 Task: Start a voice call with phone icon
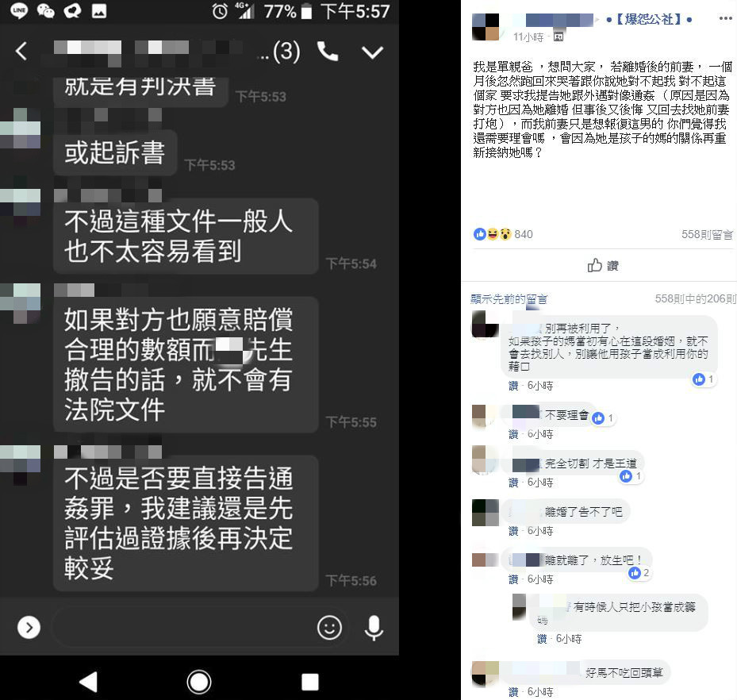point(328,51)
